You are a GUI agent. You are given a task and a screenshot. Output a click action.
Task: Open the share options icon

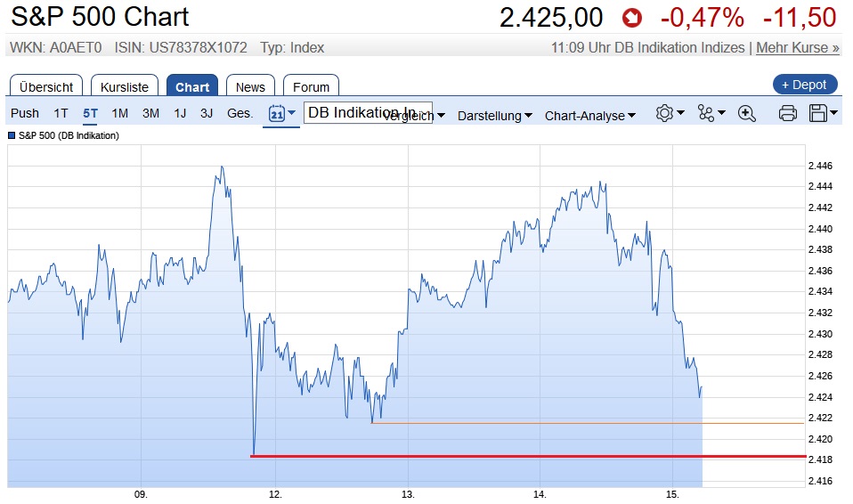coord(705,113)
